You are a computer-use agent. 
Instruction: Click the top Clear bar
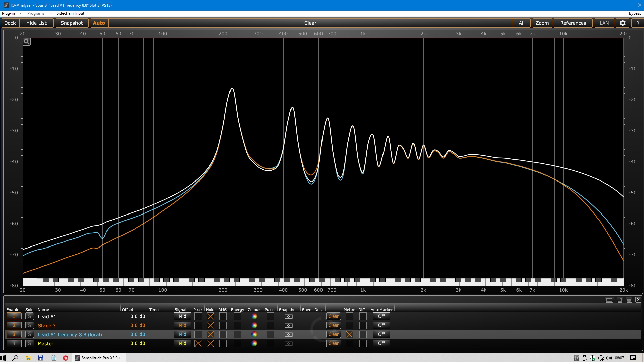310,23
